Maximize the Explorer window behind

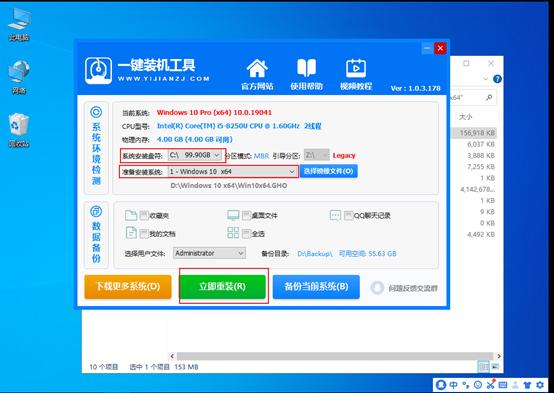[x=466, y=63]
